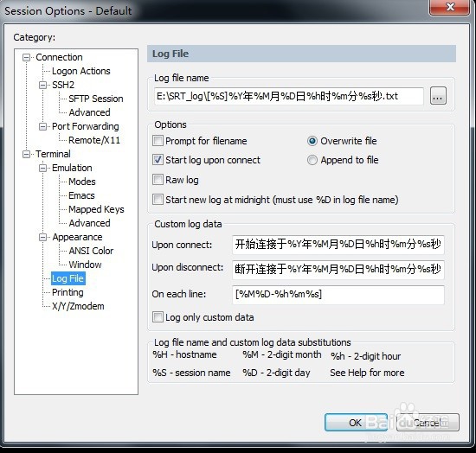The height and width of the screenshot is (453, 476).
Task: Open Port Forwarding settings
Action: point(86,126)
